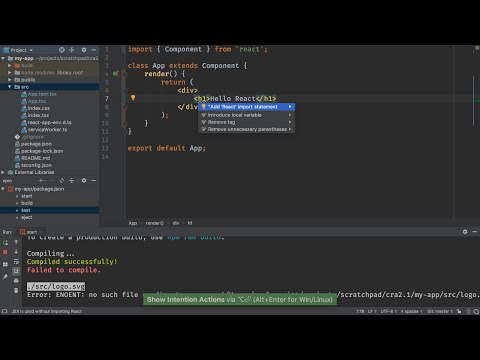Click App breadcrumb below editor
This screenshot has height=360, width=480.
point(133,223)
